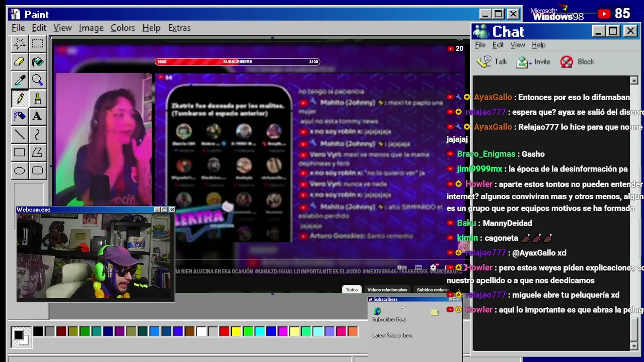Select the rectangular Select tool
The height and width of the screenshot is (362, 644).
37,44
